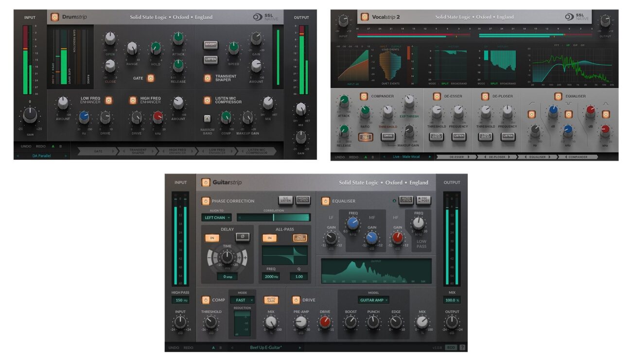Toggle Vocalstrip EQ high-pass band power icon
The width and height of the screenshot is (632, 364).
(x=532, y=114)
